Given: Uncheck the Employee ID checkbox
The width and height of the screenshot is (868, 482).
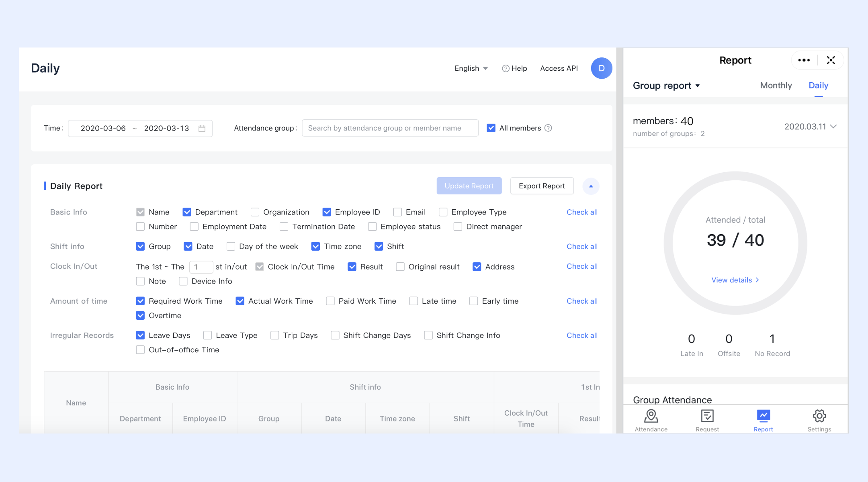Looking at the screenshot, I should 327,212.
